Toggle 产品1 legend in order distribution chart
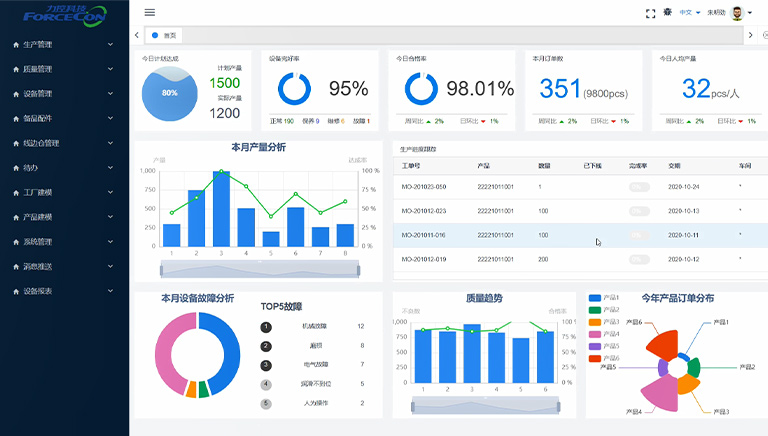Image resolution: width=768 pixels, height=436 pixels. (x=604, y=298)
